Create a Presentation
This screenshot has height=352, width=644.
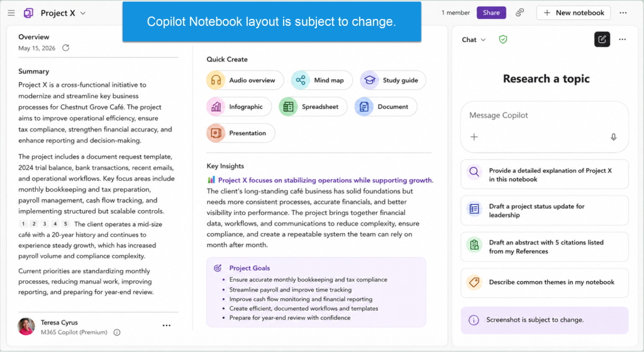240,133
